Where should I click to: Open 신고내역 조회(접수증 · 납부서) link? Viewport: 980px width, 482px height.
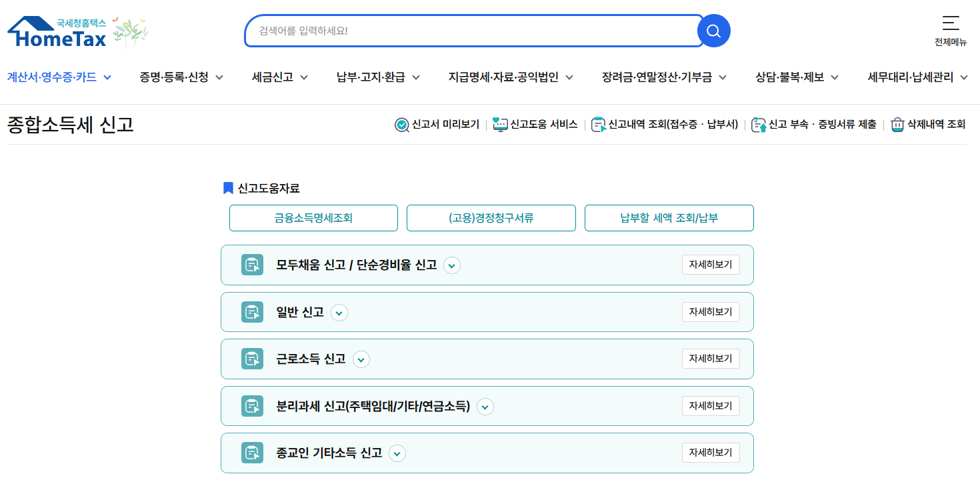pyautogui.click(x=673, y=125)
